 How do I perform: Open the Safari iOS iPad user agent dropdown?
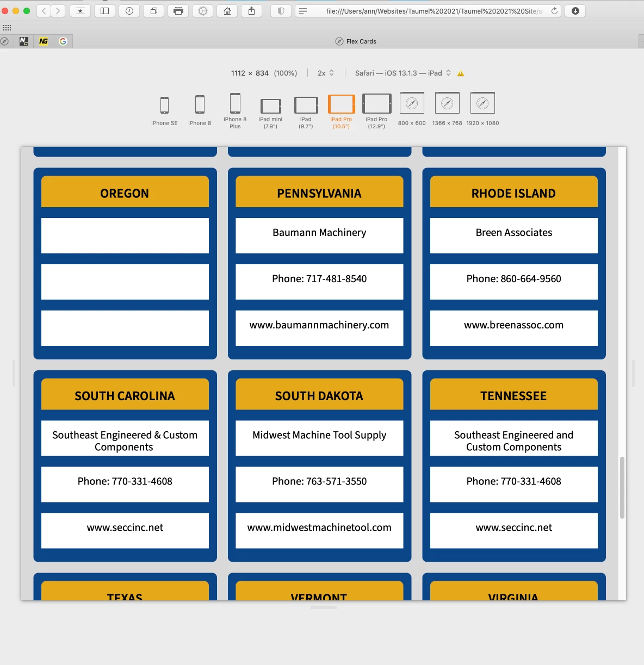[x=403, y=73]
